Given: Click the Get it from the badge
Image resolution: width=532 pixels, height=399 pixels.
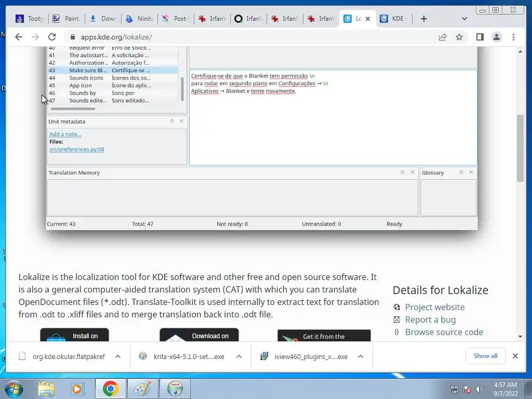Looking at the screenshot, I should (324, 336).
